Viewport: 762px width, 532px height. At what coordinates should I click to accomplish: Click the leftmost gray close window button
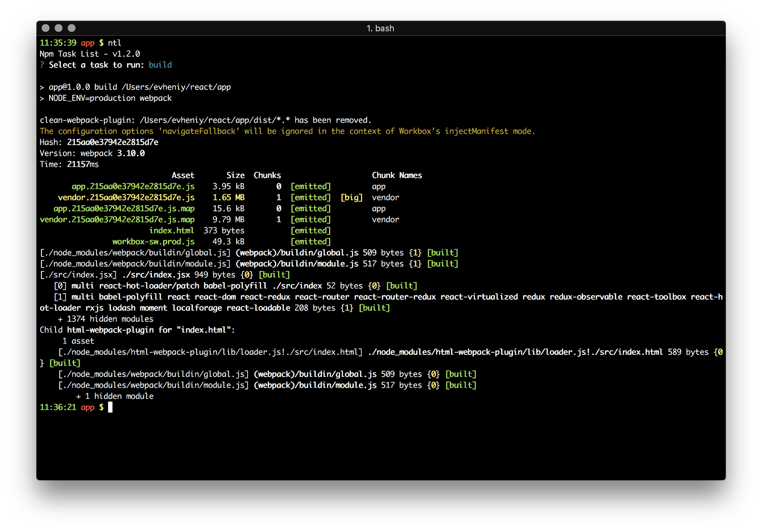pyautogui.click(x=46, y=28)
